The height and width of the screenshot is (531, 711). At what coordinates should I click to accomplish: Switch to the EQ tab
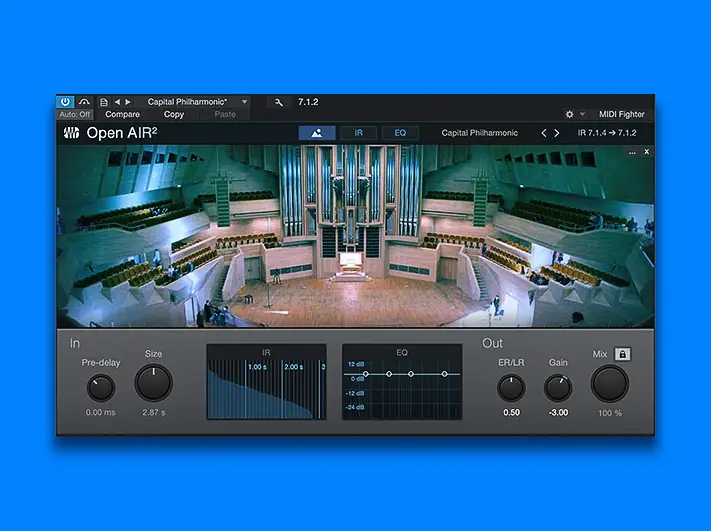400,133
